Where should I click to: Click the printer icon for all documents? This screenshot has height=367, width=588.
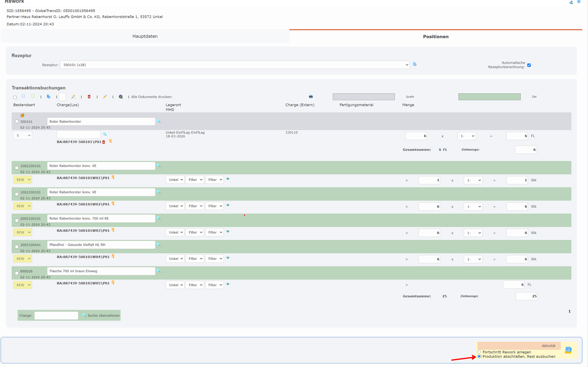311,97
